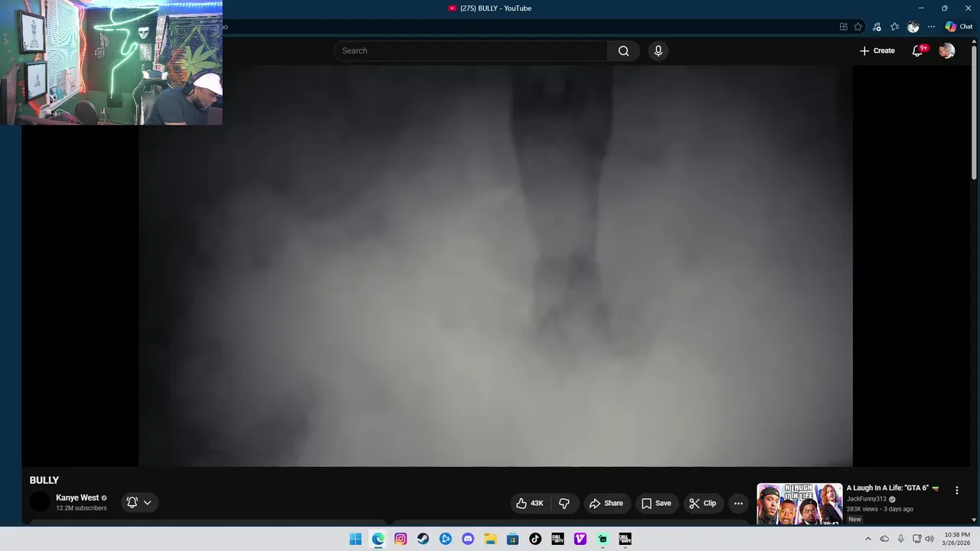Viewport: 980px width, 551px height.
Task: Open Windows Start menu
Action: tap(355, 539)
